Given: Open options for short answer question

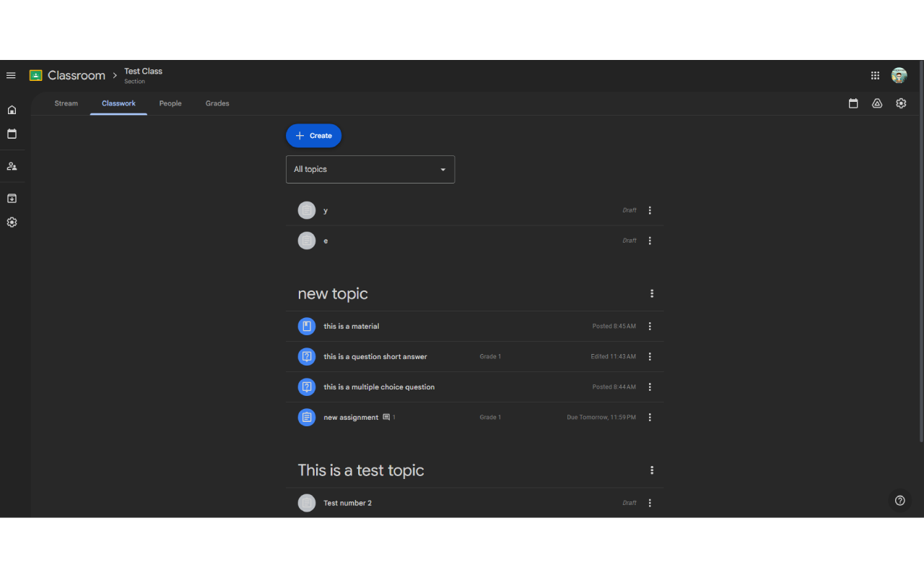Looking at the screenshot, I should click(x=650, y=357).
